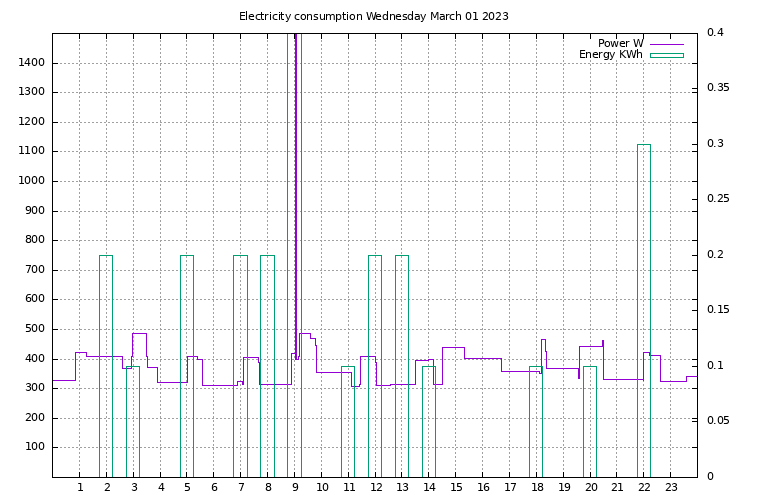Image resolution: width=768 pixels, height=500 pixels.
Task: Select the 'Power W' legend label
Action: 621,44
